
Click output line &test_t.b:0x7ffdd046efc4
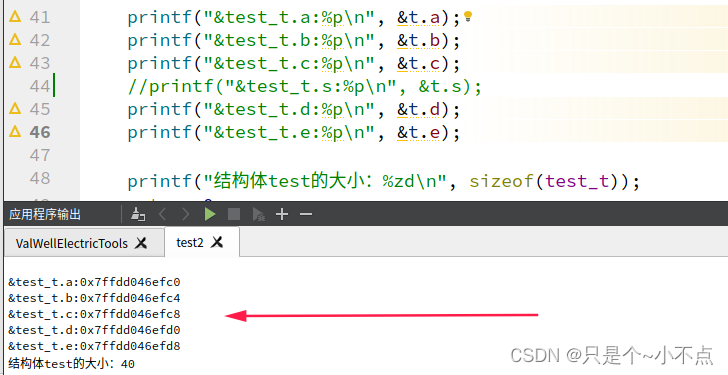pos(94,298)
